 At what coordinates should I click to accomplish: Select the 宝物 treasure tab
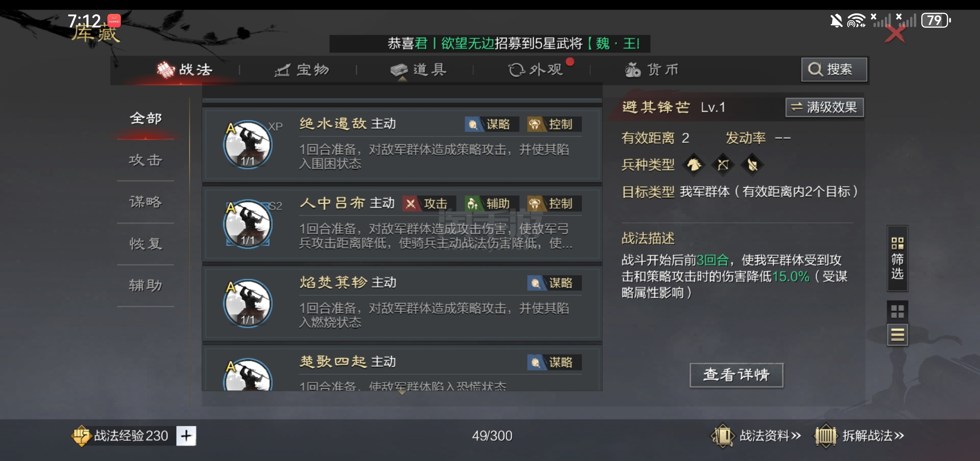click(x=302, y=70)
